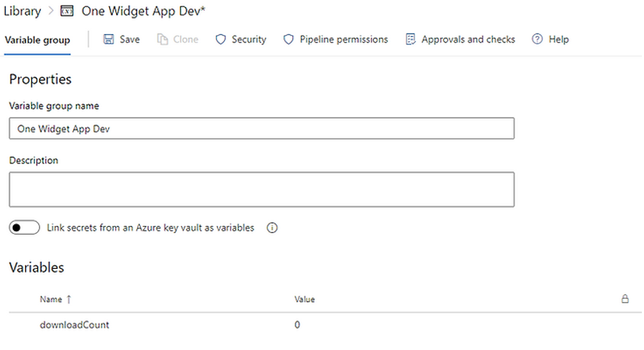Click the Value column header
644x350 pixels.
(304, 300)
